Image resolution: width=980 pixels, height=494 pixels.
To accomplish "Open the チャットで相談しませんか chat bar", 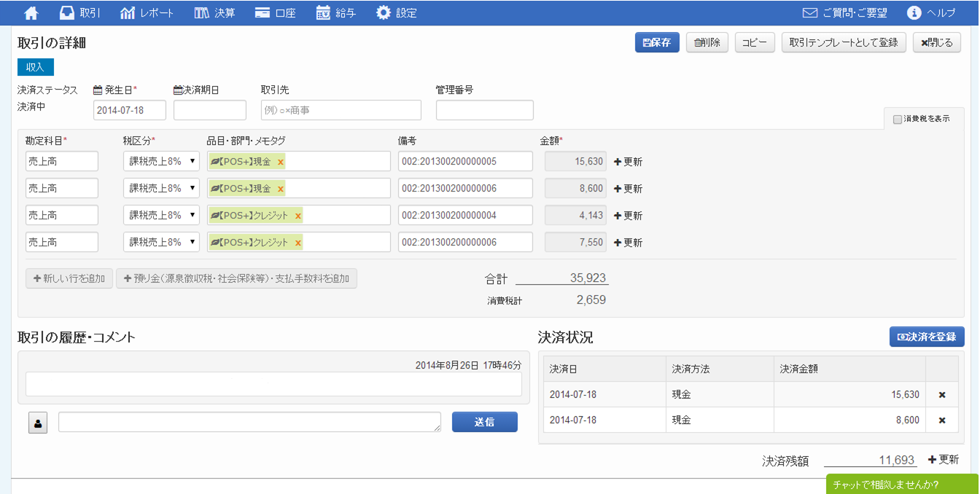I will click(902, 485).
